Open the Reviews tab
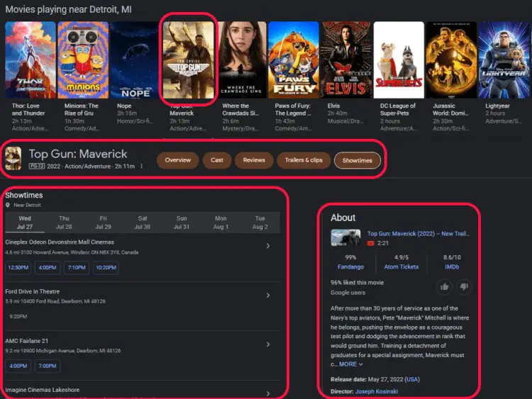Screen dimensions: 532x399 coord(254,160)
